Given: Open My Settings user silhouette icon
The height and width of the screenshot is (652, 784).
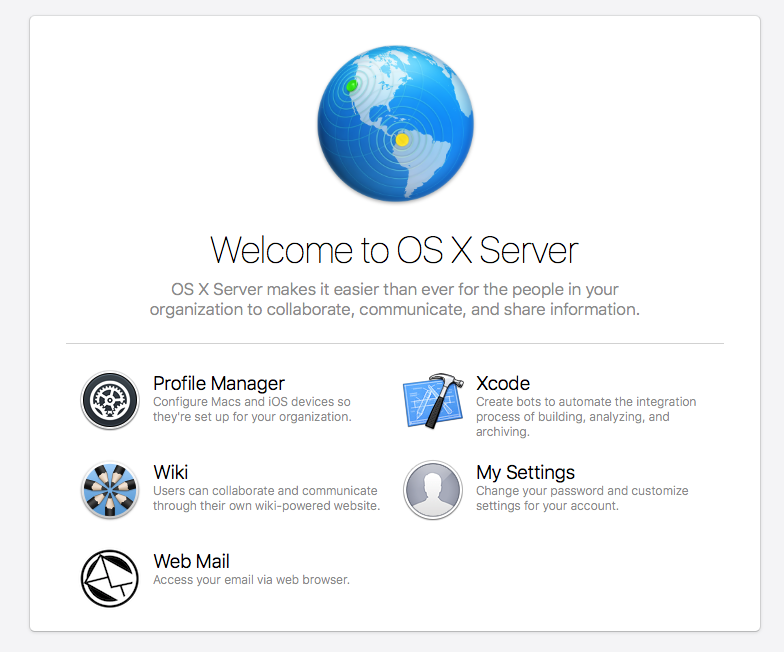Looking at the screenshot, I should [x=433, y=490].
